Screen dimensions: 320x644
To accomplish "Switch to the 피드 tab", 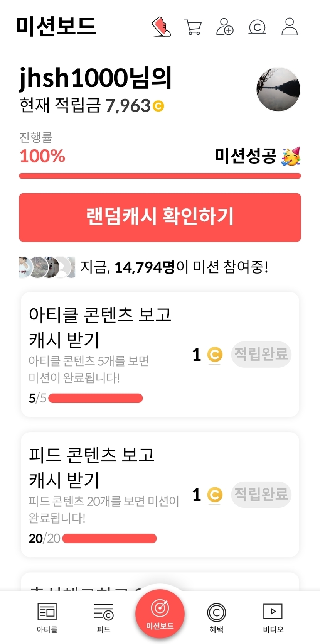I will coord(104,617).
